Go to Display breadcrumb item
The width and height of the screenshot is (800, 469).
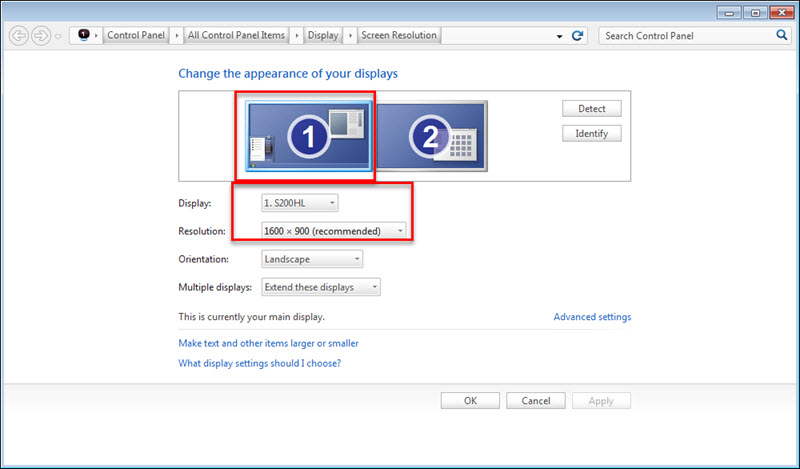click(323, 35)
